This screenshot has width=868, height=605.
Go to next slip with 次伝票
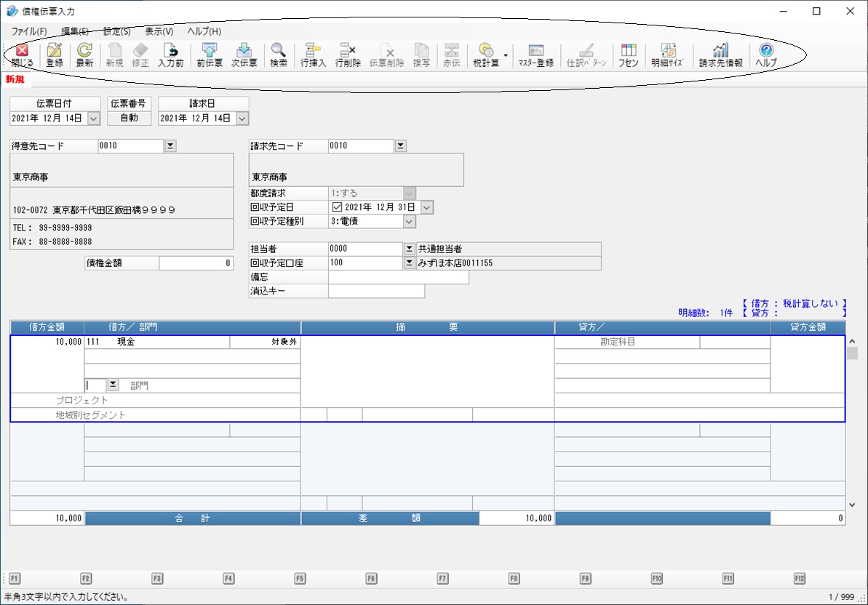click(x=244, y=55)
